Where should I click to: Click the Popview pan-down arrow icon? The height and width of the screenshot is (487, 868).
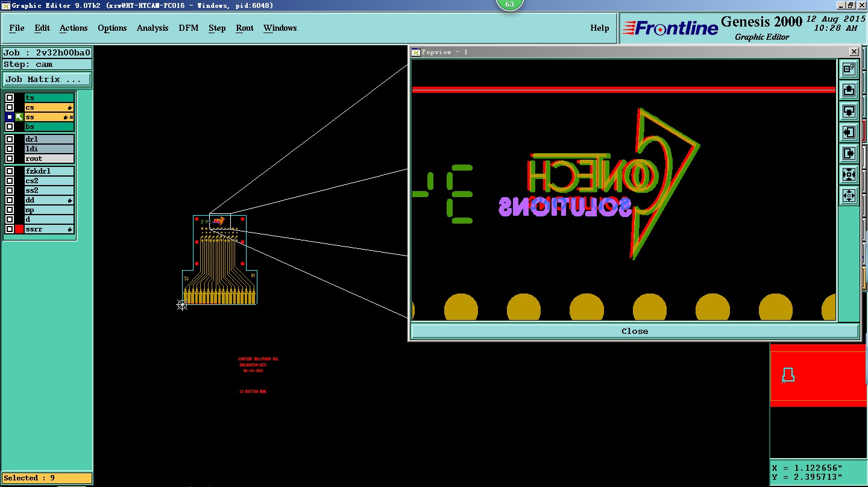(x=849, y=112)
